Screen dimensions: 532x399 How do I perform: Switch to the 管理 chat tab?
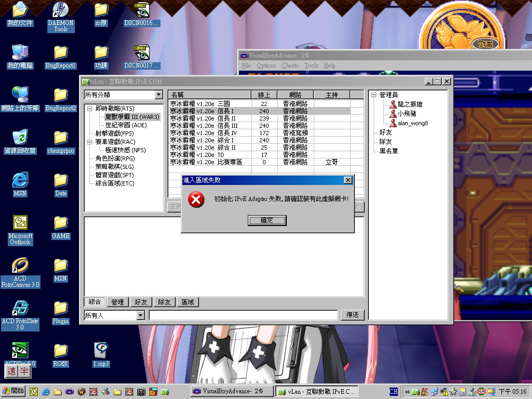tap(118, 302)
